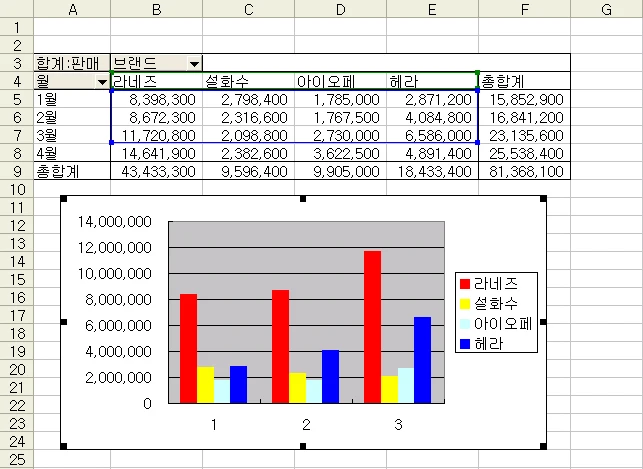This screenshot has width=643, height=469.
Task: Click the blue 헤라 legend swatch
Action: pos(465,344)
